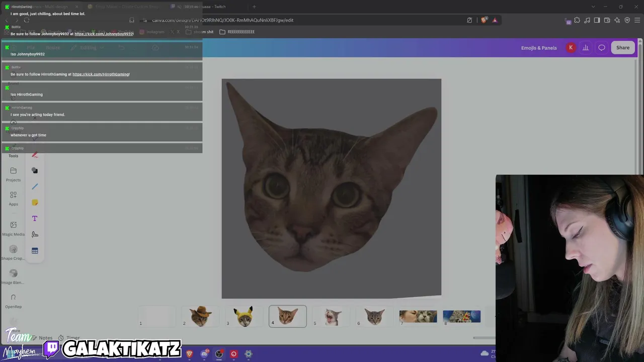Select the blue Line tool

click(35, 187)
